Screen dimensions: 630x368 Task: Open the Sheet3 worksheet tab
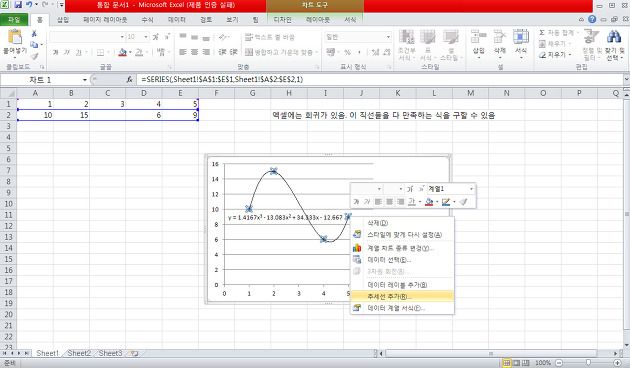click(110, 353)
